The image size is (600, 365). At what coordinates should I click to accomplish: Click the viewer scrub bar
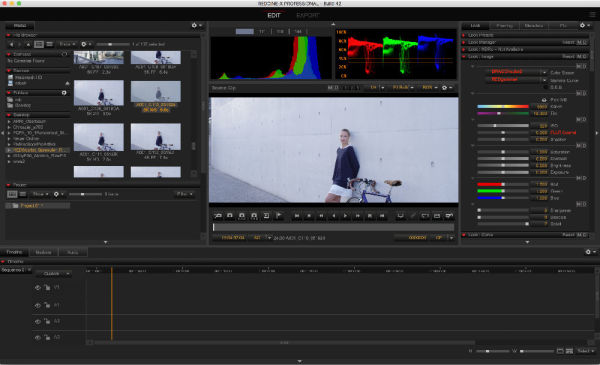(334, 227)
